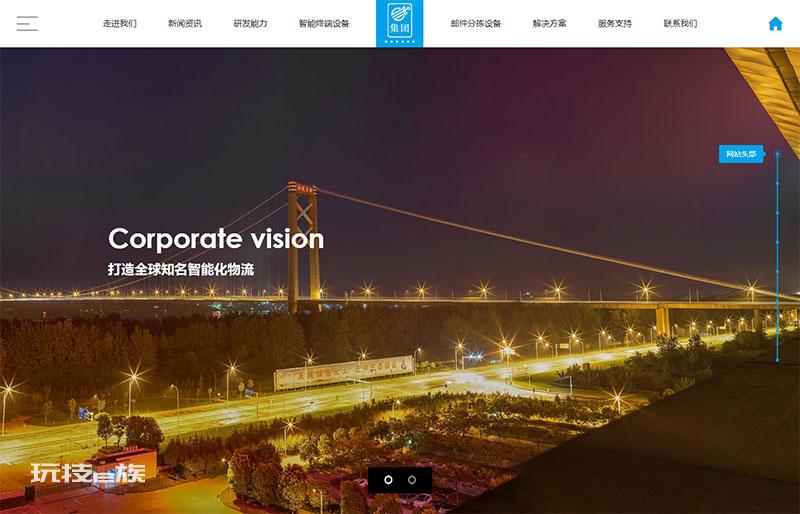800x514 pixels.
Task: Click the Corporate vision headline
Action: coord(216,239)
